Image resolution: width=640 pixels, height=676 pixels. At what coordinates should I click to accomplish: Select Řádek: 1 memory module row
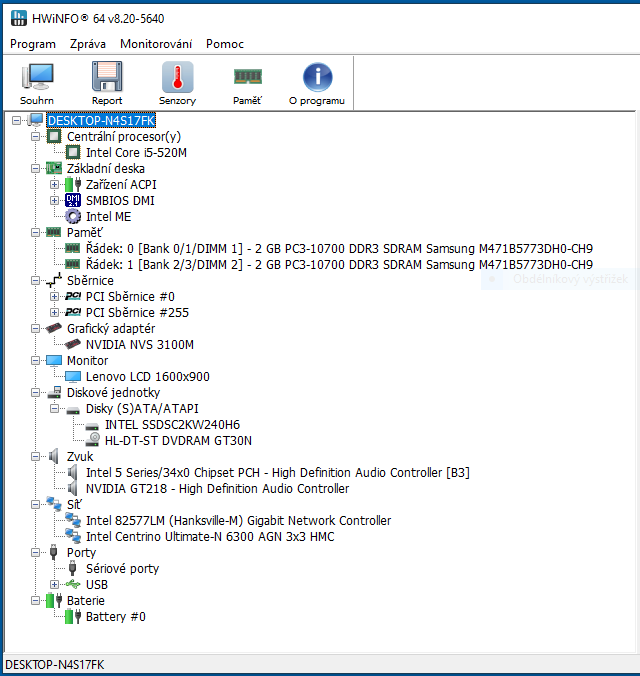(x=339, y=264)
